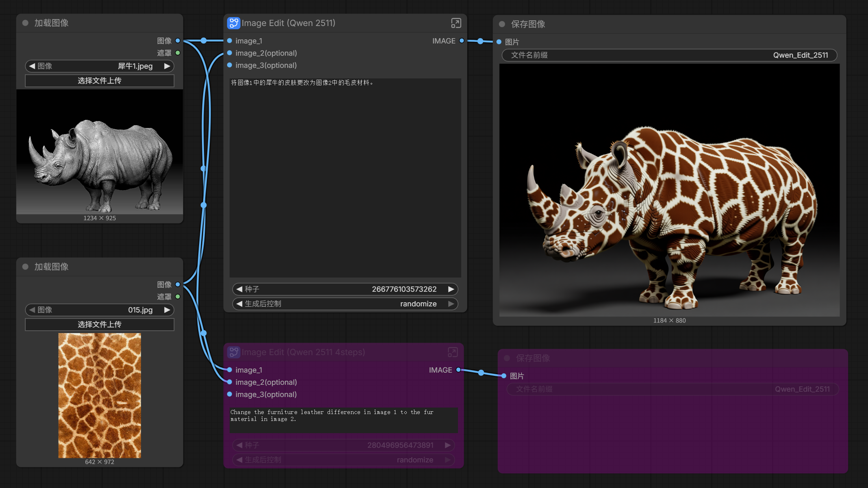Click the 遮罩 output port of the 犀牛1.jpeg loader
The height and width of the screenshot is (488, 868).
coord(178,53)
